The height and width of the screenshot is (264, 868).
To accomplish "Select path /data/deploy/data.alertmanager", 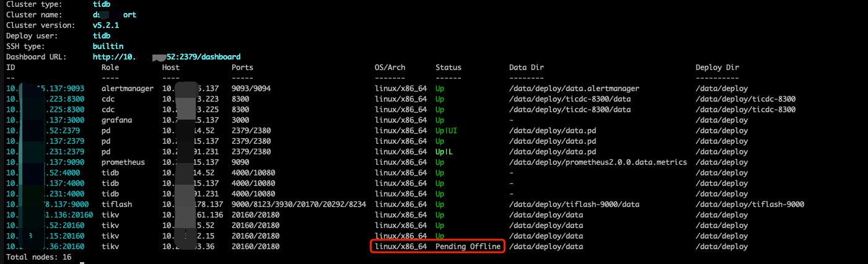I will 574,88.
